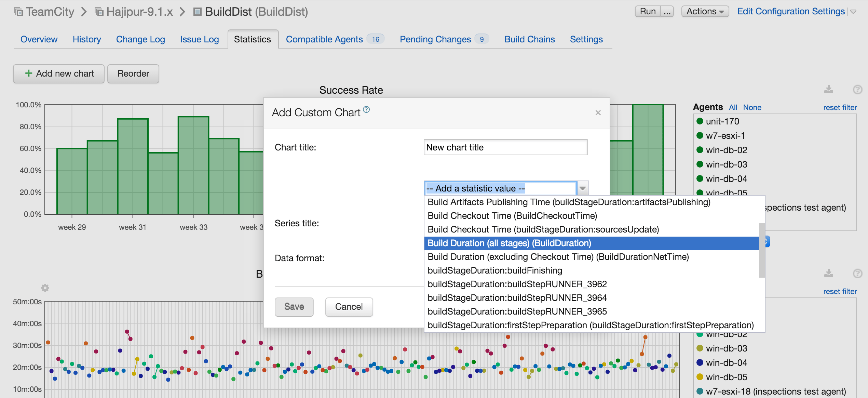Click the plus icon on Add new chart

coord(29,74)
